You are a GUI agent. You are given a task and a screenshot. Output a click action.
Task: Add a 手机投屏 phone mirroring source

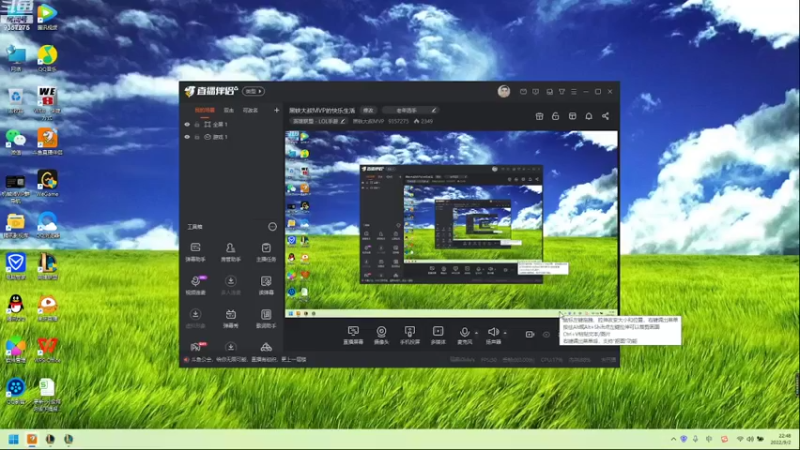coord(410,335)
